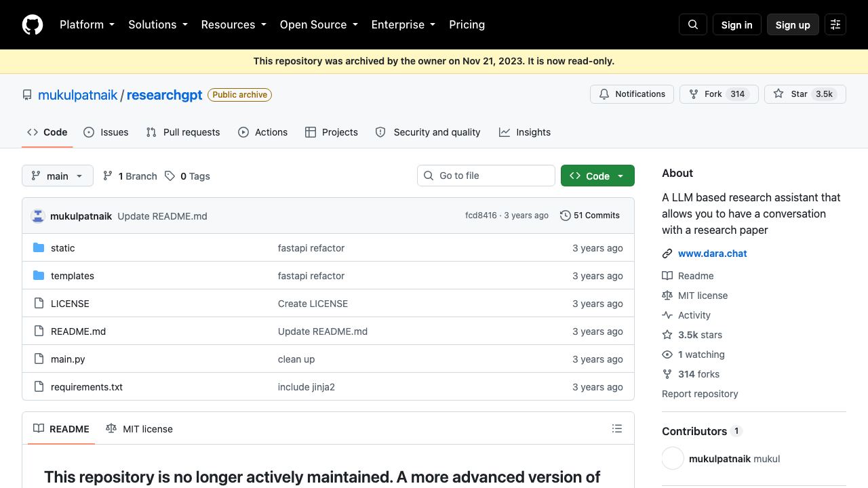Expand the Resources menu
Screen dimensions: 868x488
tap(233, 24)
